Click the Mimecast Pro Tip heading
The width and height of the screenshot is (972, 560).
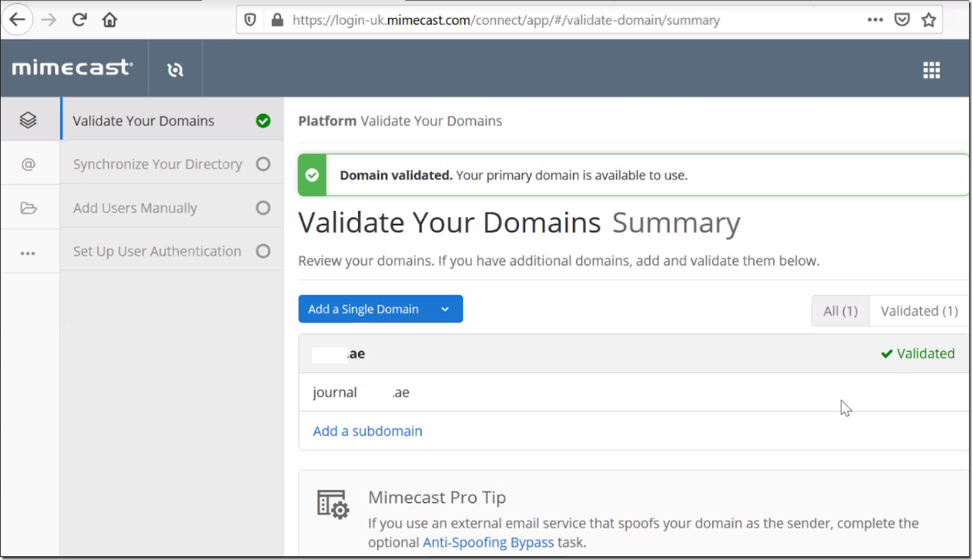tap(437, 497)
